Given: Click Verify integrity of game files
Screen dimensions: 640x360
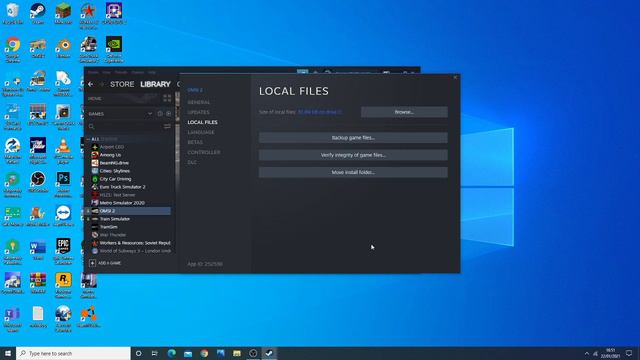Looking at the screenshot, I should tap(353, 155).
